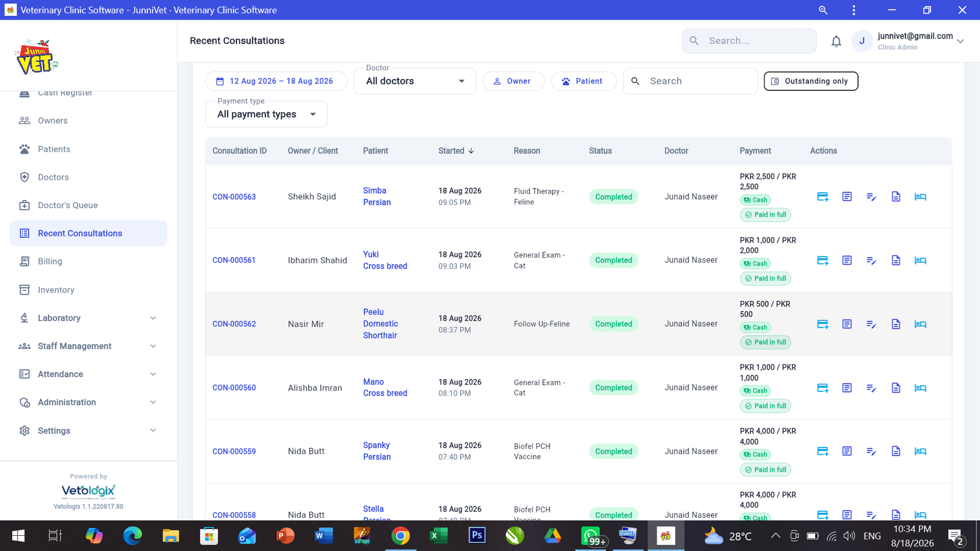Open the 12 Aug – 18 Aug date range picker
This screenshot has height=551, width=980.
pyautogui.click(x=276, y=81)
